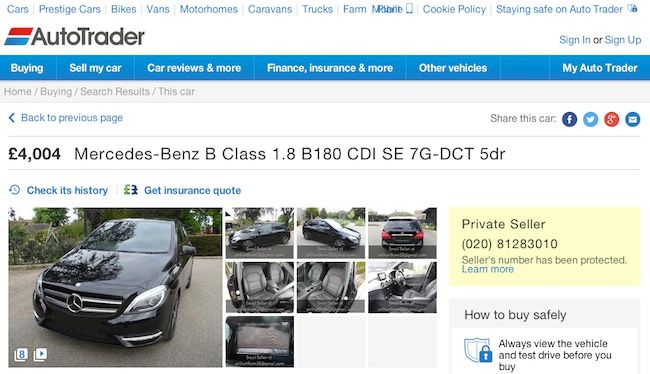Open the 8-photo gallery icon
The image size is (650, 374).
(21, 355)
